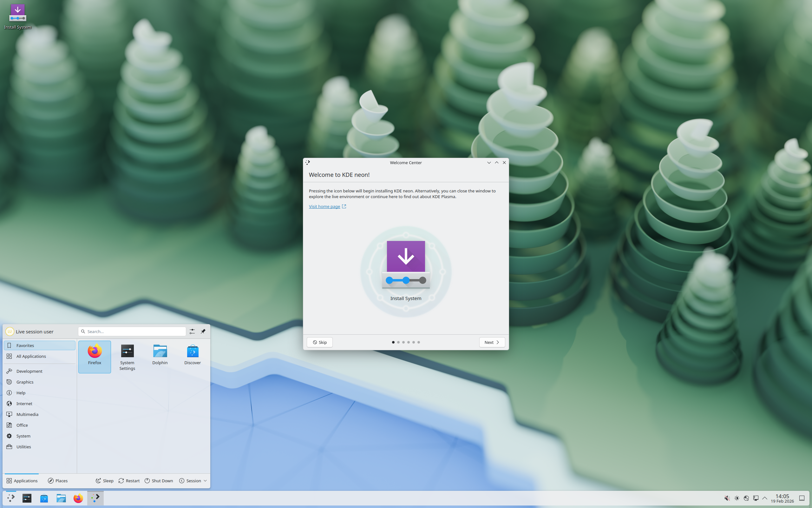Click the application launcher icon in taskbar
812x508 pixels.
11,498
